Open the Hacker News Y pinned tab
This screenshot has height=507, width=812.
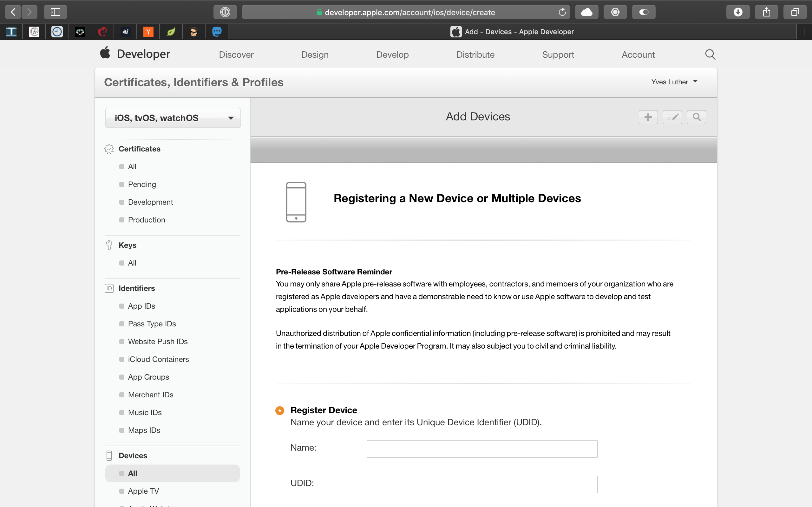click(148, 32)
